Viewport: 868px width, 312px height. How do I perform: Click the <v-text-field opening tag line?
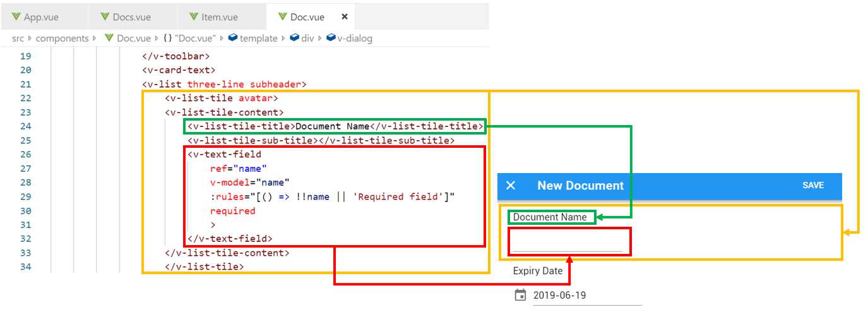(x=224, y=154)
